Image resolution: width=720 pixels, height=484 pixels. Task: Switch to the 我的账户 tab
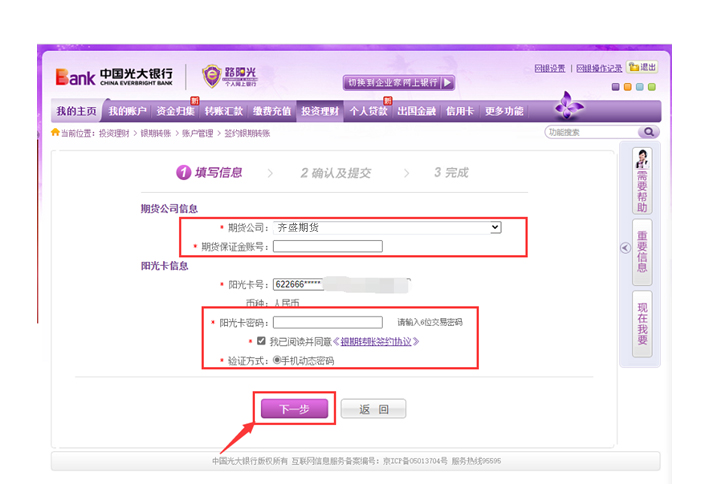(x=127, y=111)
